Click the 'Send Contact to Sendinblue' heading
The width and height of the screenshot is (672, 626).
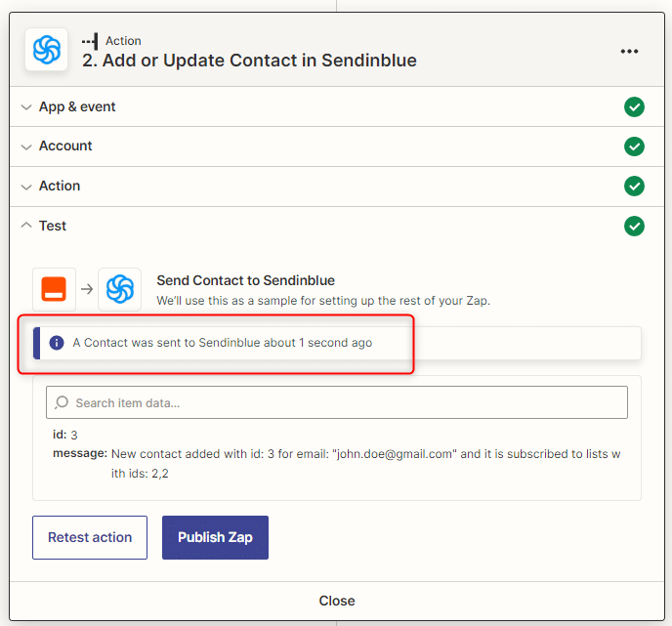tap(245, 280)
